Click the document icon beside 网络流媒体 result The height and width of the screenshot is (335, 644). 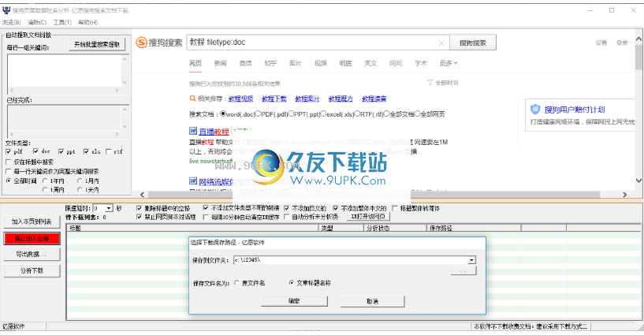click(x=193, y=181)
